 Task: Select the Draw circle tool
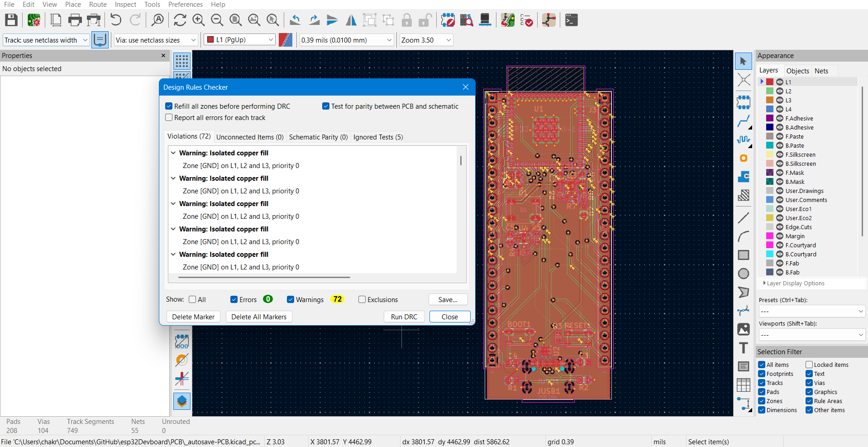[743, 274]
